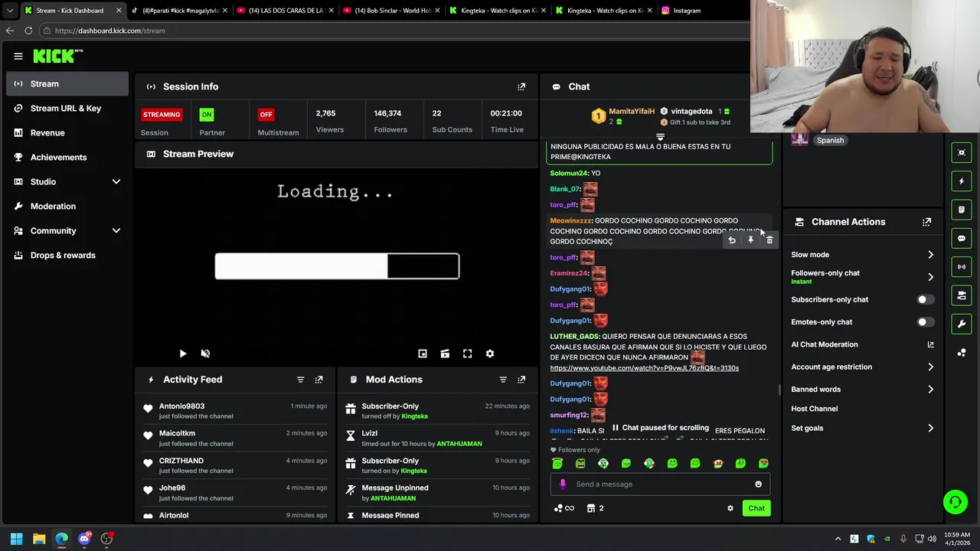
Task: Unmute the stream preview audio
Action: 205,354
